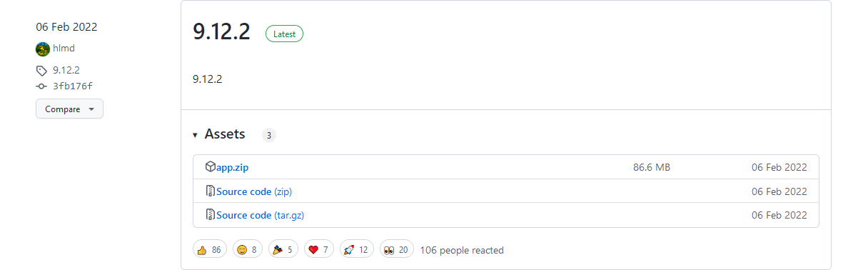
Task: Download app.zip file
Action: coord(233,167)
